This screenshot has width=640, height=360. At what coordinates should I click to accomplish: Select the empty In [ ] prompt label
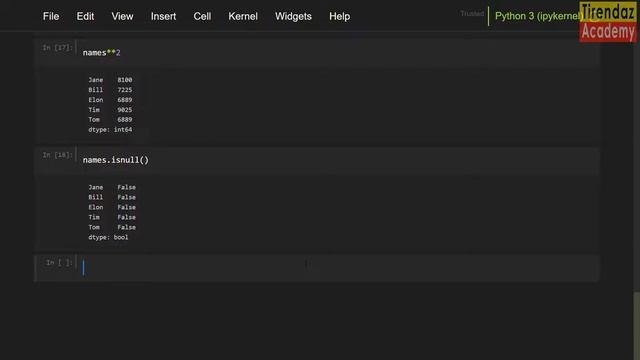(59, 262)
